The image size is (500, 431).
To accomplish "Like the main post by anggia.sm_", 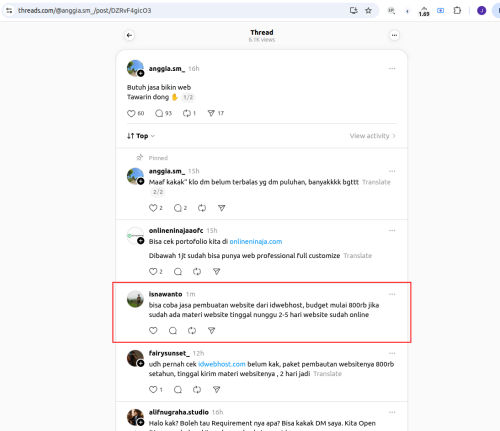I will click(131, 113).
